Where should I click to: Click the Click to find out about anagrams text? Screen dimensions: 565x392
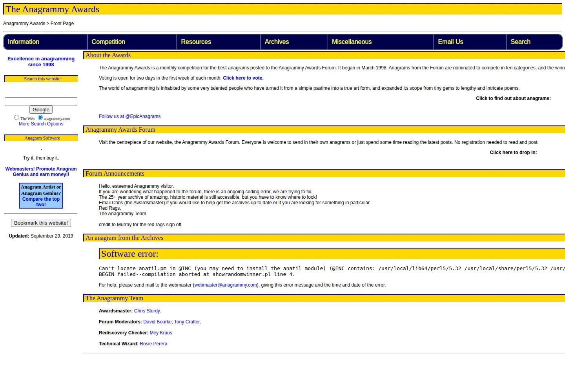[x=513, y=98]
